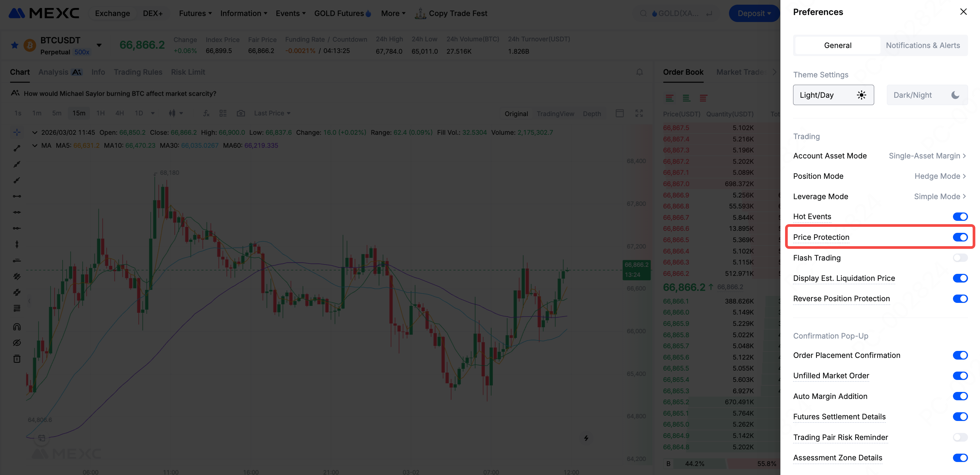Click the Deposit button
Screen dimensions: 980x475
tap(753, 13)
